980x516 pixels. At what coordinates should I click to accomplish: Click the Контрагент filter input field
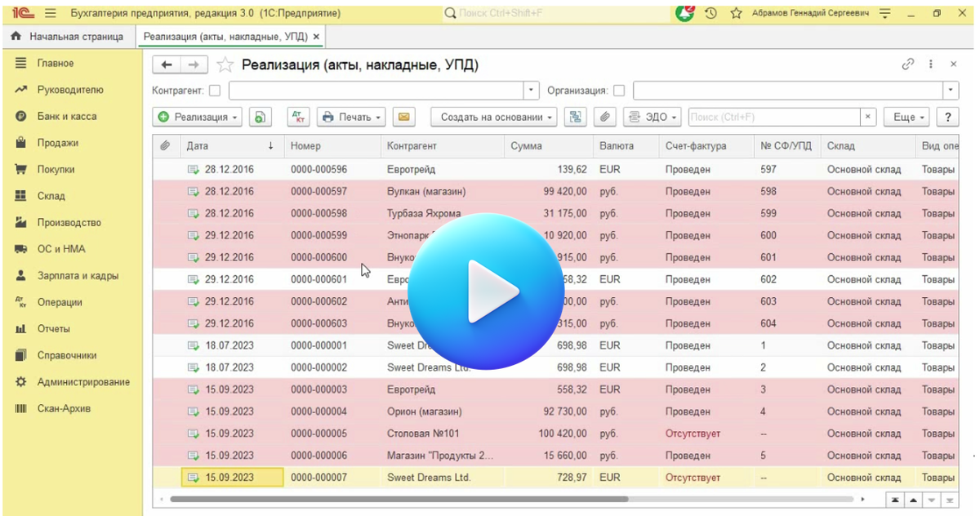pos(376,91)
